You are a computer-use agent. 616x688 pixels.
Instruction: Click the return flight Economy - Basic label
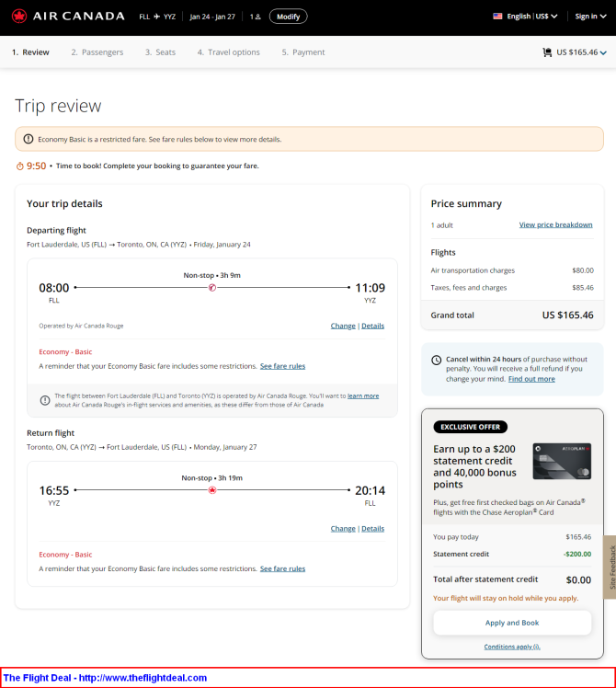pyautogui.click(x=65, y=555)
